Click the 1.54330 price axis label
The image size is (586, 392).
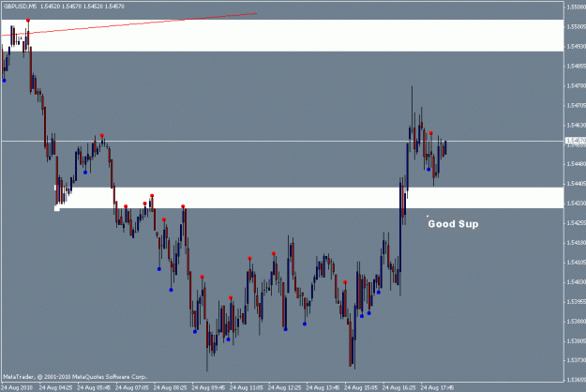pos(576,204)
